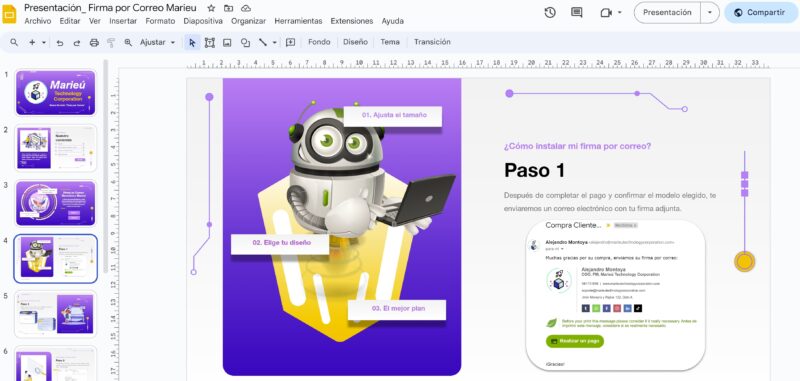Open the Presentación button dropdown arrow
This screenshot has width=800, height=381.
710,13
